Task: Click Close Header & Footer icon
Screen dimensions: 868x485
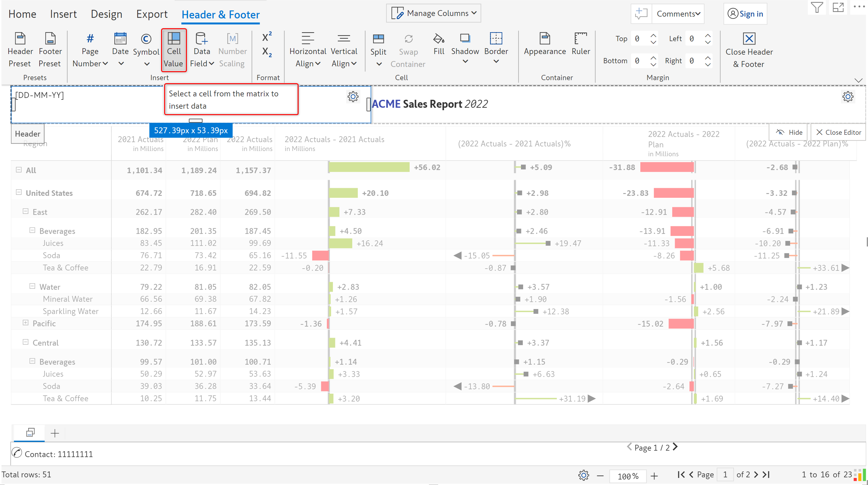Action: point(748,39)
